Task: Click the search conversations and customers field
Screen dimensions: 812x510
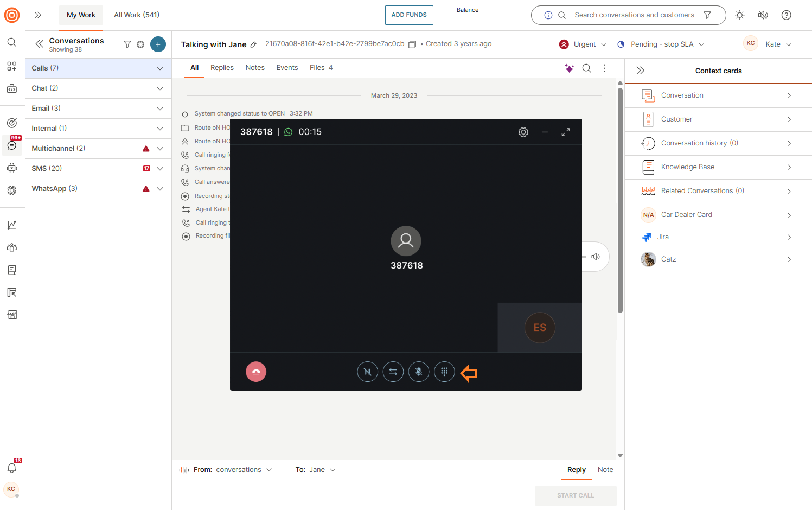Action: tap(634, 15)
